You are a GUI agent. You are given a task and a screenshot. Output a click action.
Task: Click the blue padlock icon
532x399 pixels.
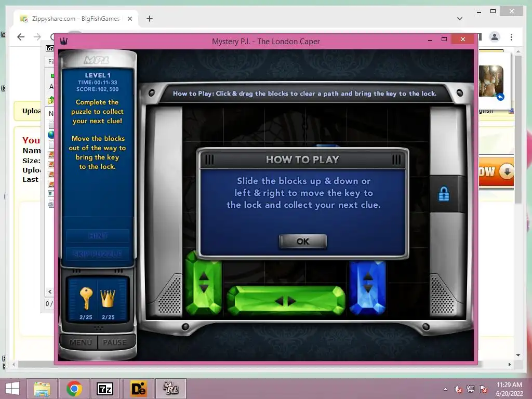pos(444,194)
